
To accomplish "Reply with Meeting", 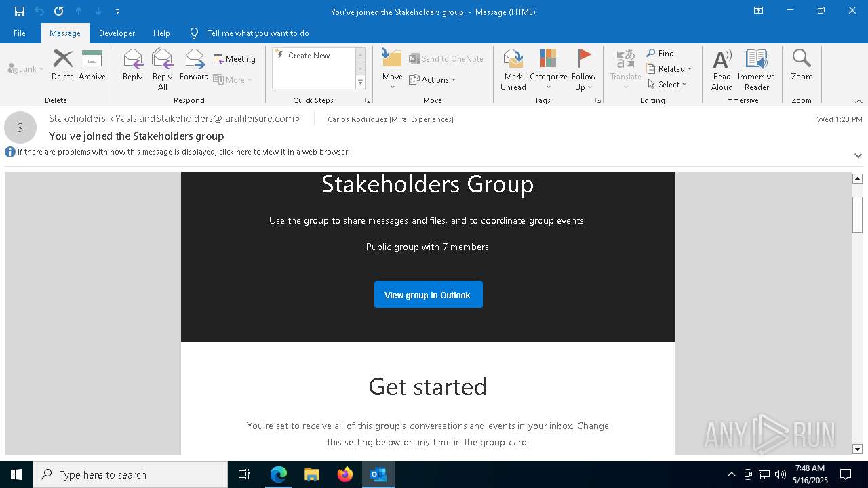I will (x=235, y=59).
